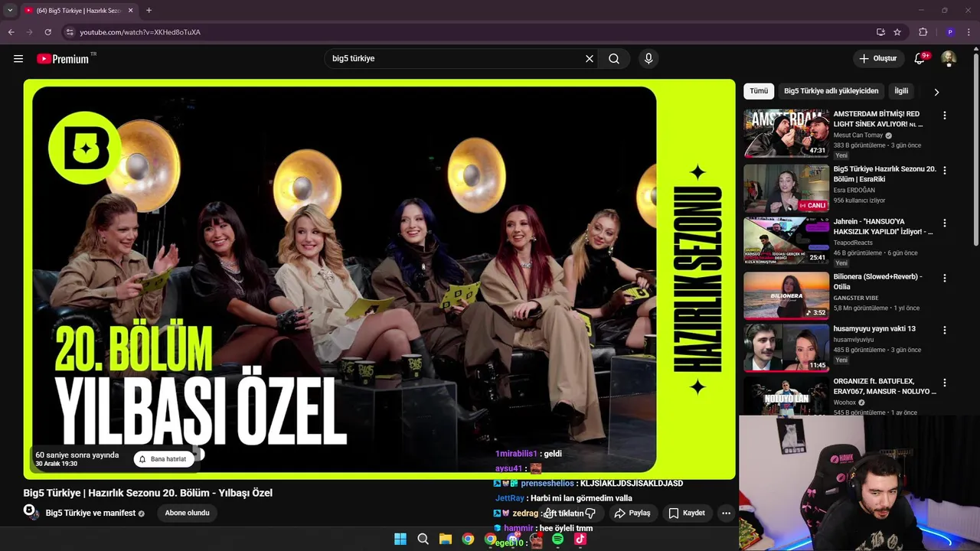The image size is (980, 551).
Task: Click the Oluştur create button
Action: click(x=877, y=59)
